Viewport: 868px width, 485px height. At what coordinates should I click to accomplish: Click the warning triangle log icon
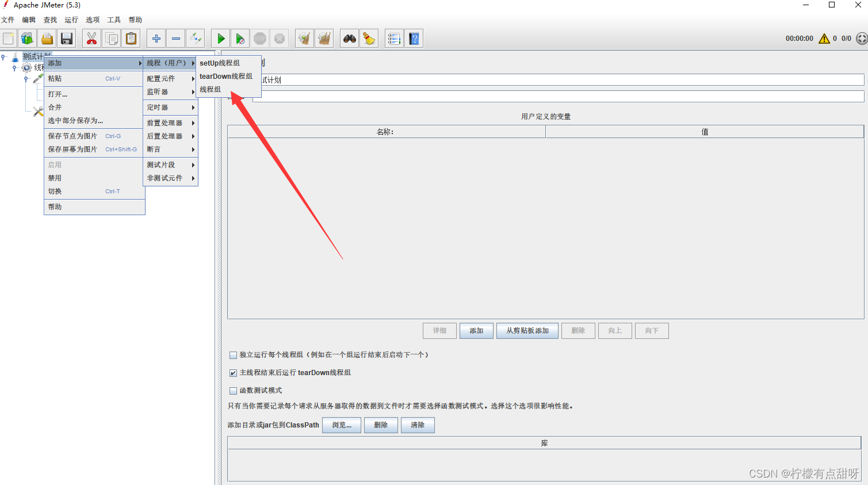click(824, 39)
